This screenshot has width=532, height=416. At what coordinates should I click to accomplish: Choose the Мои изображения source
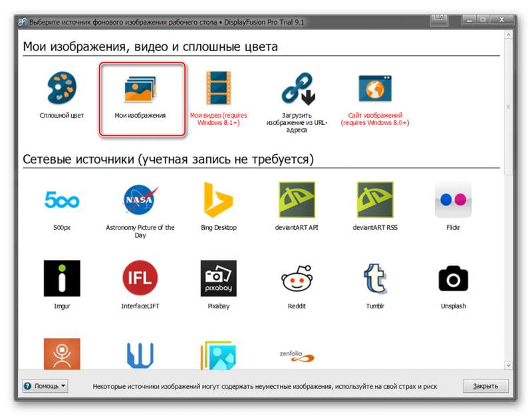(x=140, y=90)
